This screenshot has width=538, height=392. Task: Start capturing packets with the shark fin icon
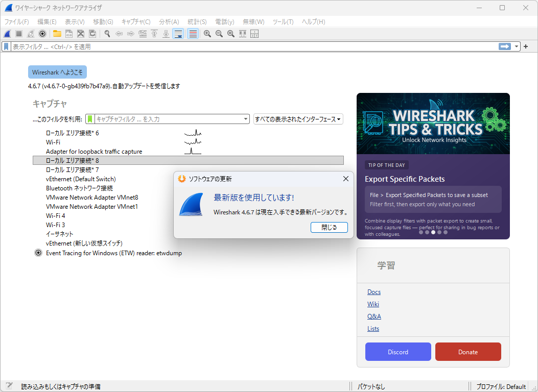coord(7,34)
